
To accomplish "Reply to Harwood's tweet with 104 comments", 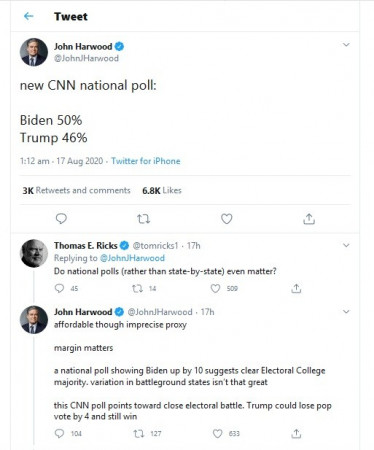I will [x=59, y=433].
